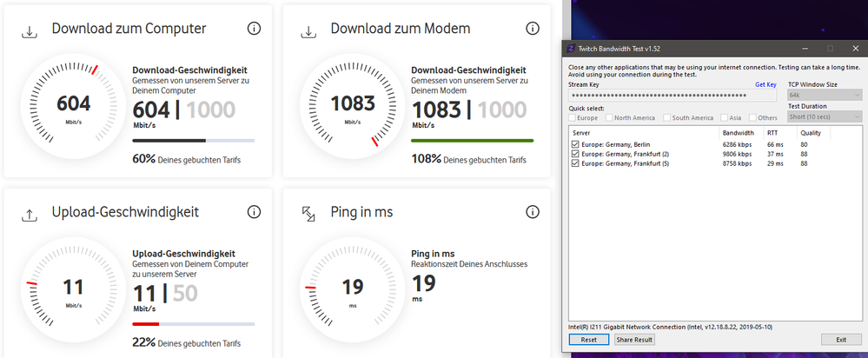Click the arrows icon beside Ping in ms

pyautogui.click(x=308, y=214)
